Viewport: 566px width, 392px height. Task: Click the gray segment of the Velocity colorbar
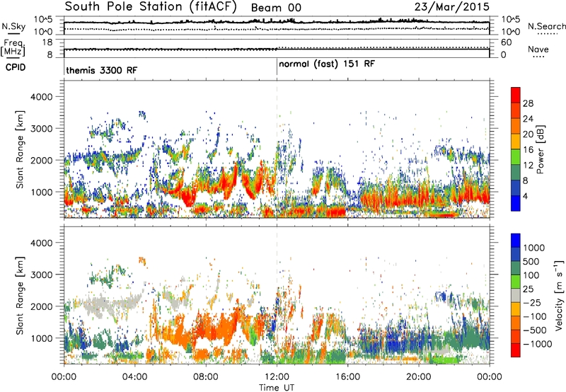click(516, 295)
